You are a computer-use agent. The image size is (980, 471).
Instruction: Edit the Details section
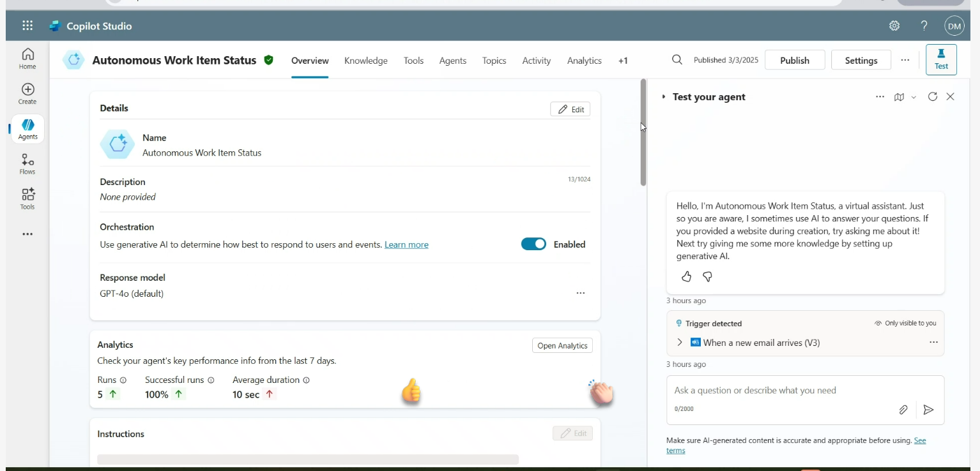click(570, 109)
